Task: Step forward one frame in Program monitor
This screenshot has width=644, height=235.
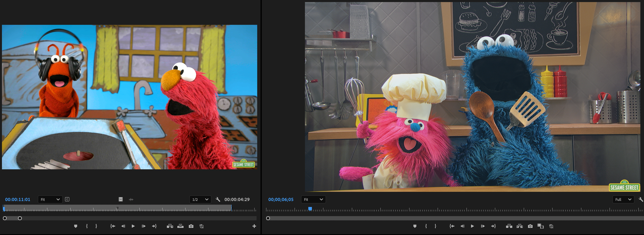Action: [483, 226]
